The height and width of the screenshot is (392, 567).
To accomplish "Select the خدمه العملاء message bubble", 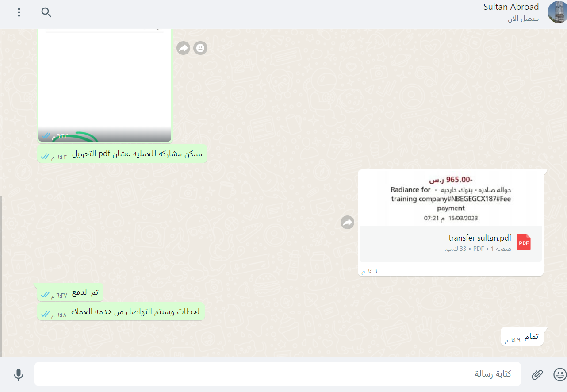I will 121,311.
